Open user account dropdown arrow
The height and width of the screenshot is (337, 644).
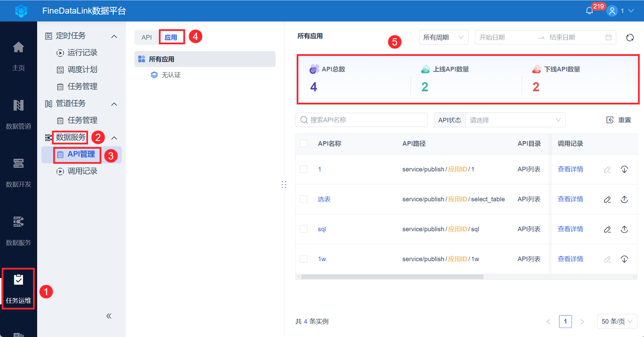pyautogui.click(x=631, y=11)
